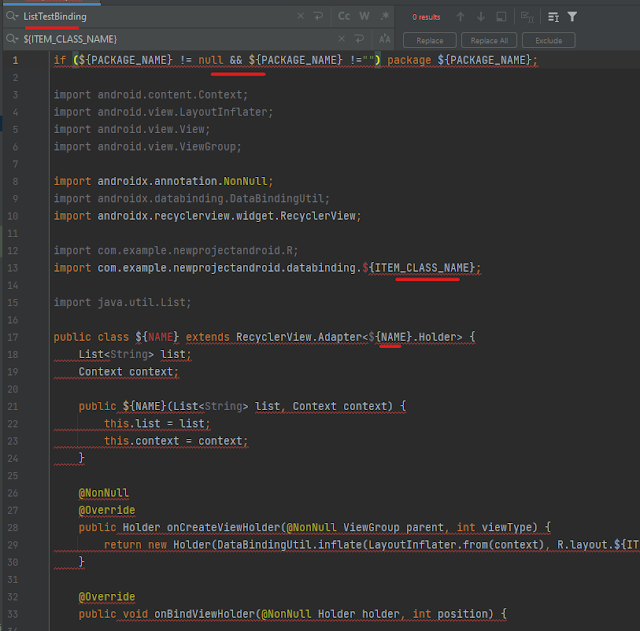Click the previous occurrence up arrow
This screenshot has width=640, height=631.
(x=460, y=17)
